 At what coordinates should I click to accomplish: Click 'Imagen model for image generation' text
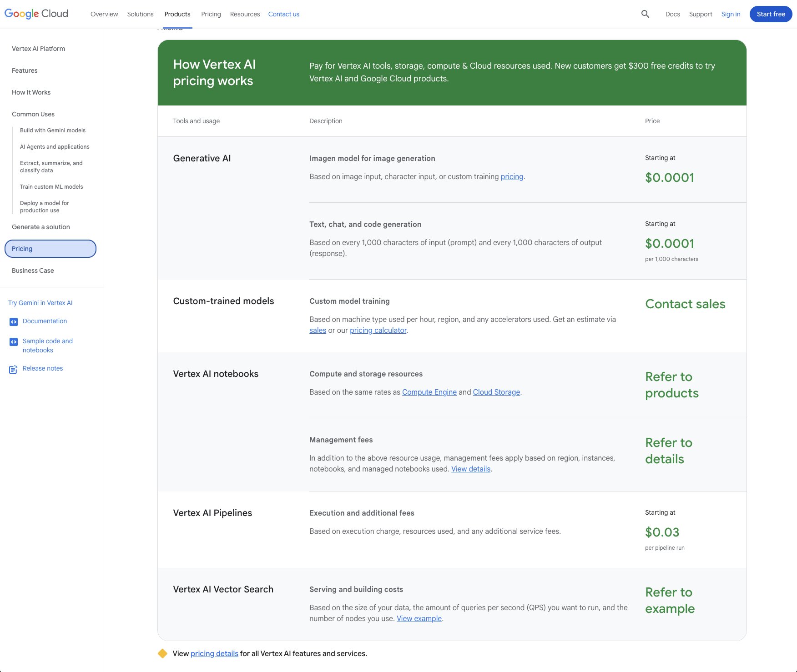point(372,158)
